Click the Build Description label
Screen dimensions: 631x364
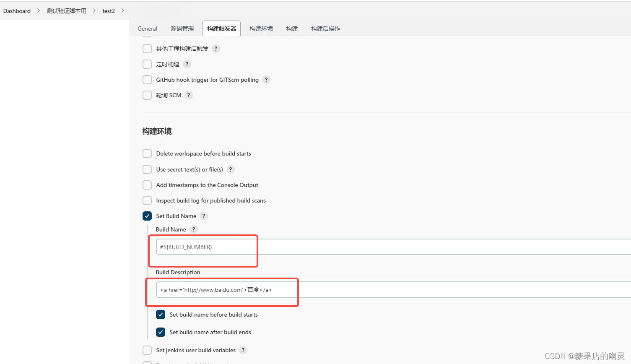tap(178, 272)
